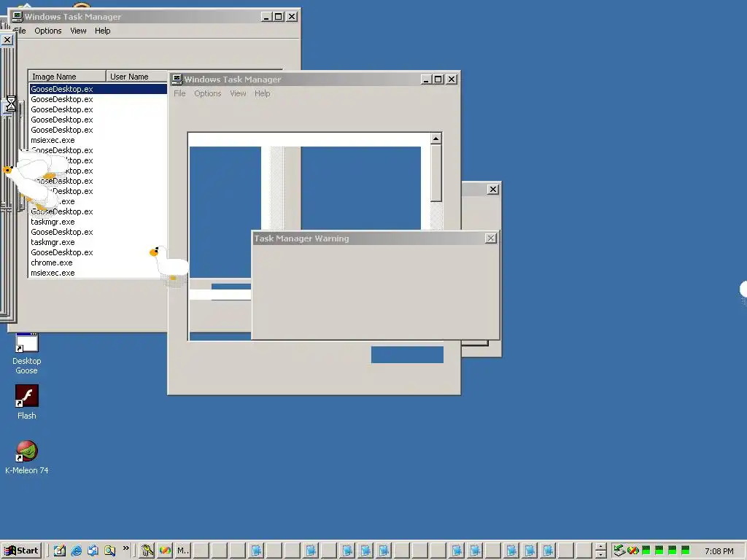747x560 pixels.
Task: Close the small untitled window behind the warning dialog
Action: (x=493, y=190)
